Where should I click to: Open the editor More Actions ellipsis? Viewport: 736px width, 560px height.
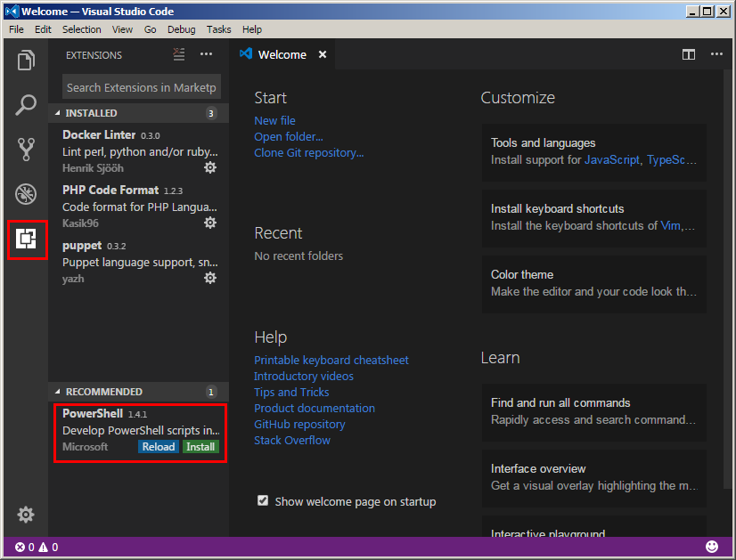[716, 54]
